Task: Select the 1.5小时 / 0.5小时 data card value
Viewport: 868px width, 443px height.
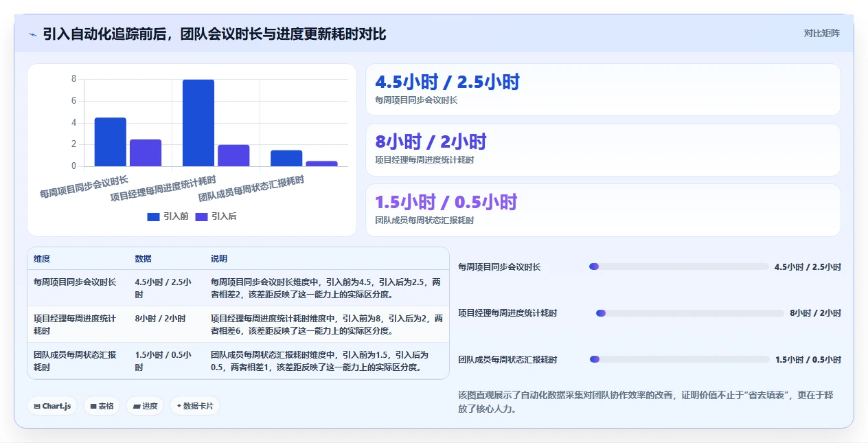Action: click(x=446, y=203)
